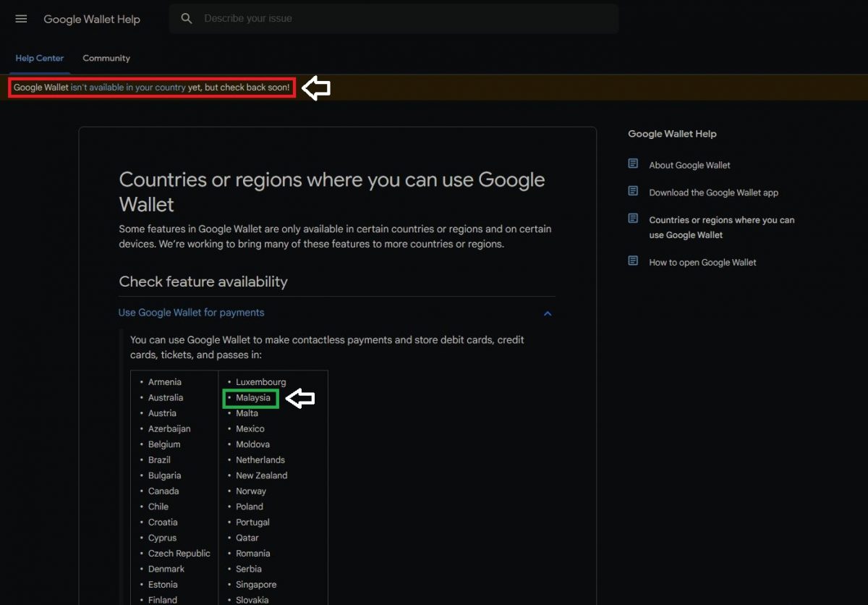868x605 pixels.
Task: Open the hamburger main menu
Action: pos(21,19)
